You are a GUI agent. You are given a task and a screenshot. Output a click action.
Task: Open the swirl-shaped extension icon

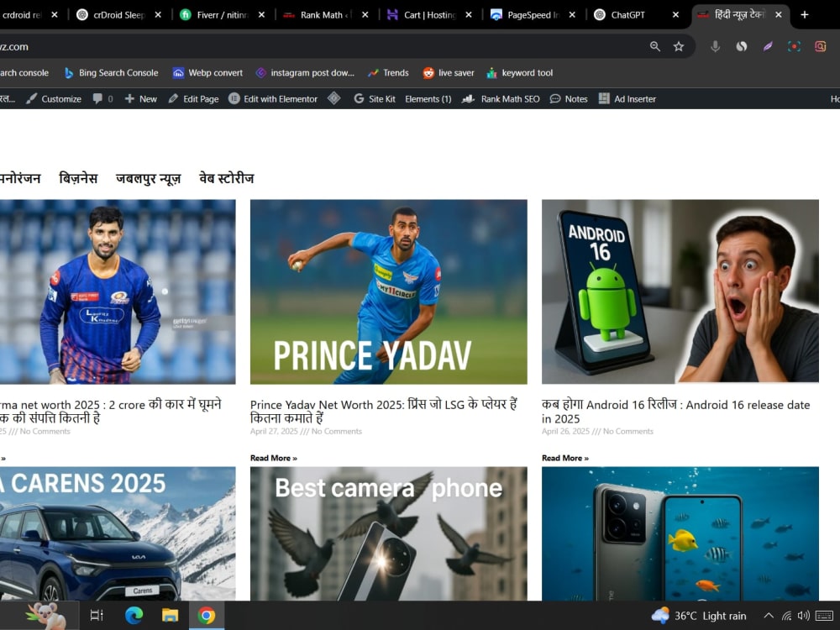pos(742,46)
